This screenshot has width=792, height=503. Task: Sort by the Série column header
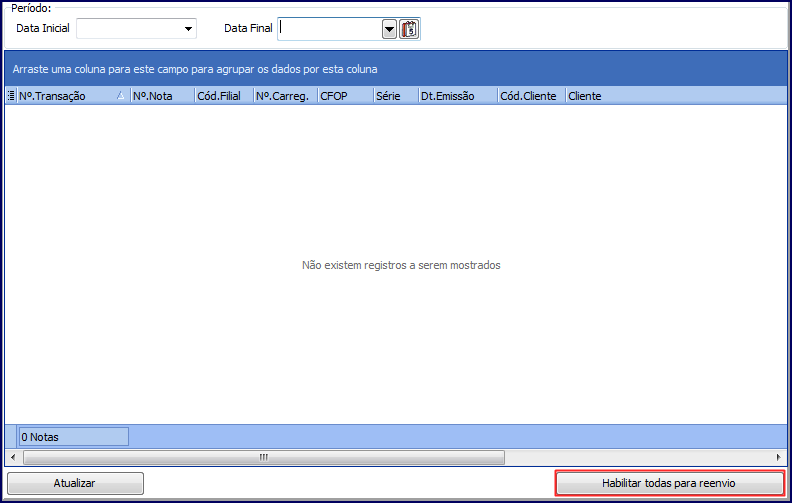pos(397,95)
